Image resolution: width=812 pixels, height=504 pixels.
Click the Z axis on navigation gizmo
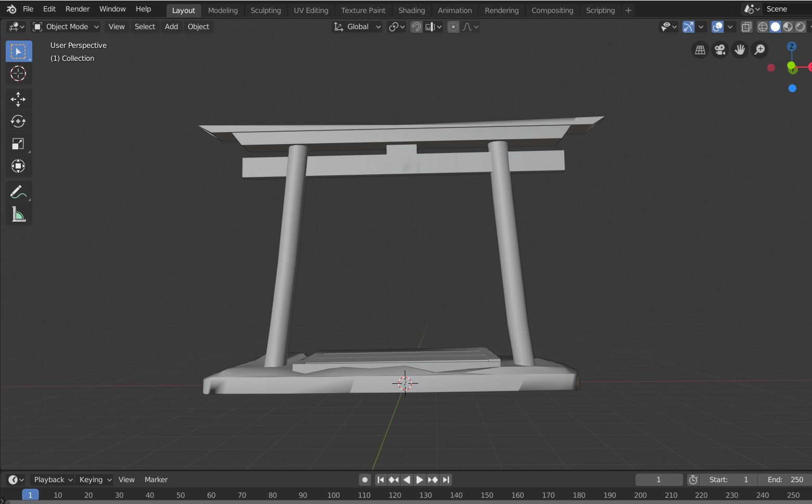(792, 46)
